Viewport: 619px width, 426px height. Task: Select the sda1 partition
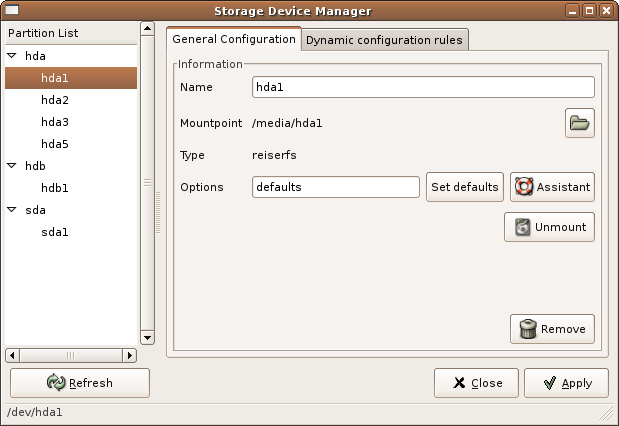click(55, 232)
